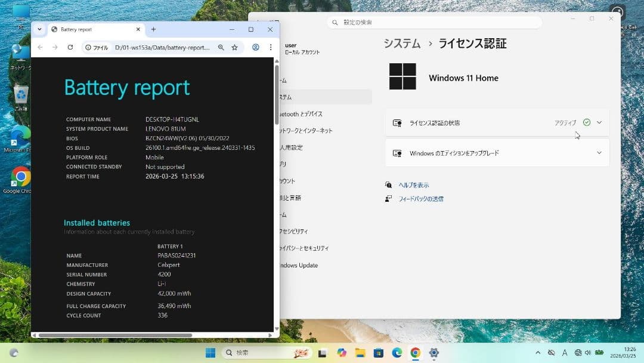Click the フィードバックの送信 link

pyautogui.click(x=423, y=198)
